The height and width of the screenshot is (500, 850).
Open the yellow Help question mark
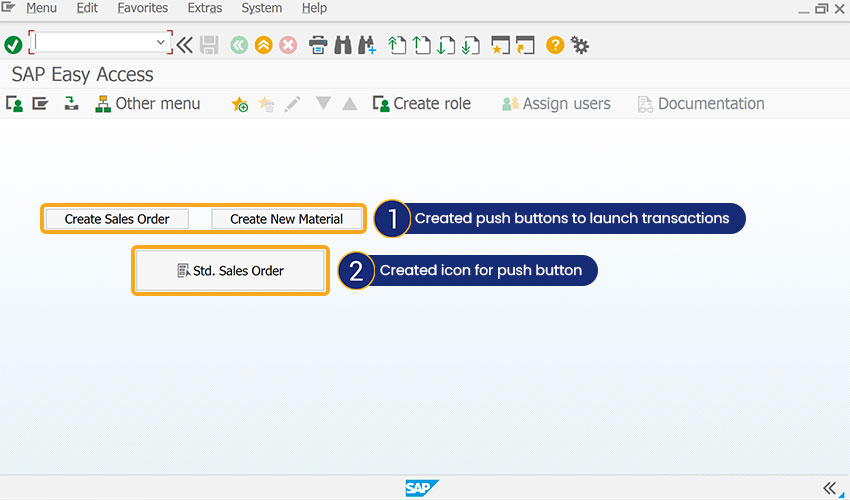[x=555, y=45]
